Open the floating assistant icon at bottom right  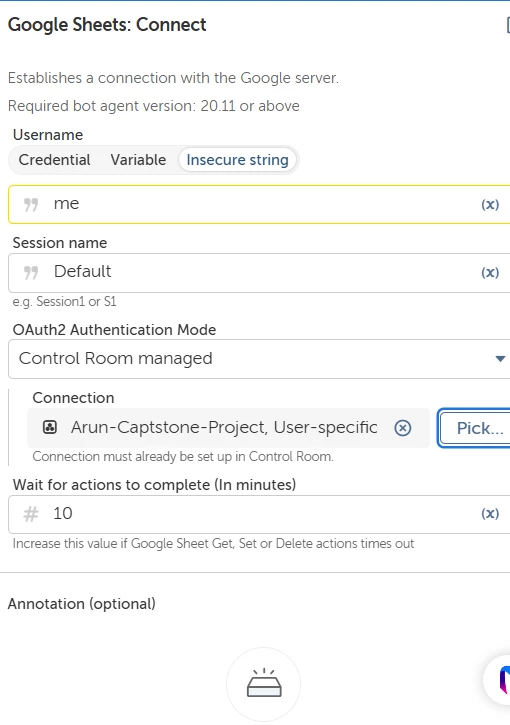click(x=498, y=680)
